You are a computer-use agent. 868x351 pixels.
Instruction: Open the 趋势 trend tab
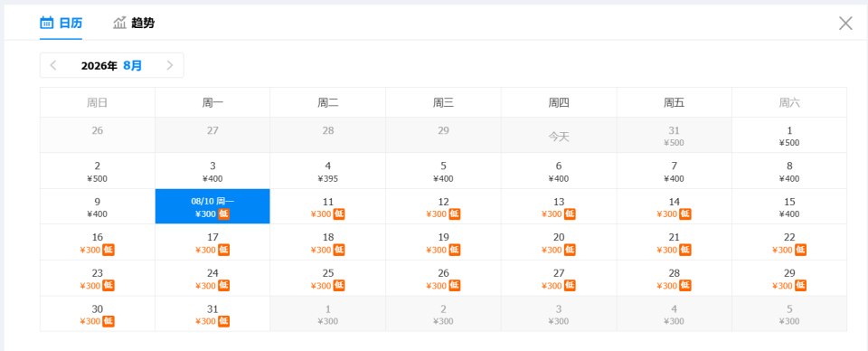(134, 23)
